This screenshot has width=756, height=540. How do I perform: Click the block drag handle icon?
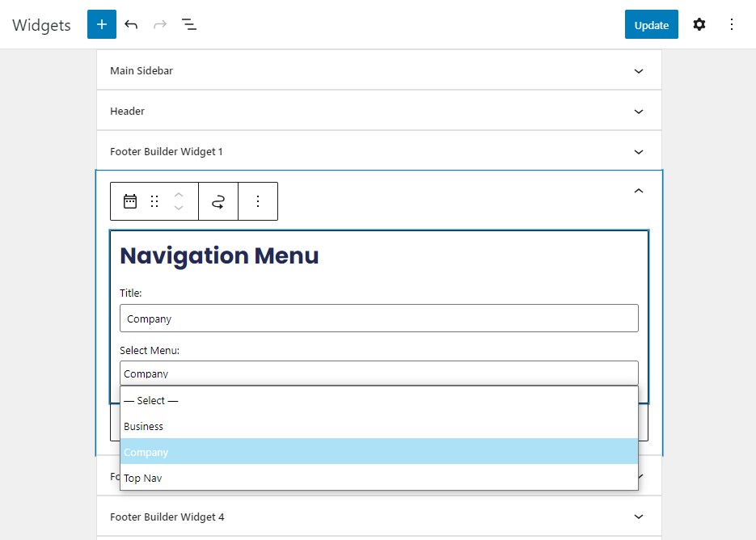pyautogui.click(x=154, y=201)
